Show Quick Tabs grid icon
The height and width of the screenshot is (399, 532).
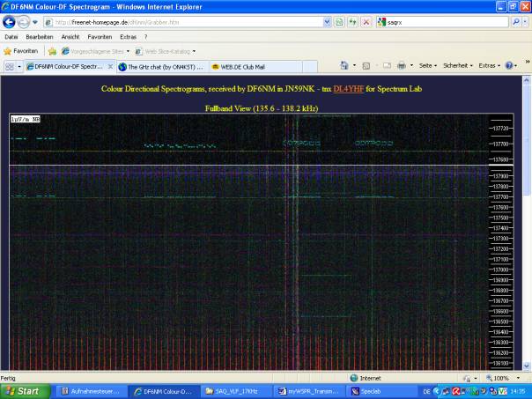(x=9, y=67)
